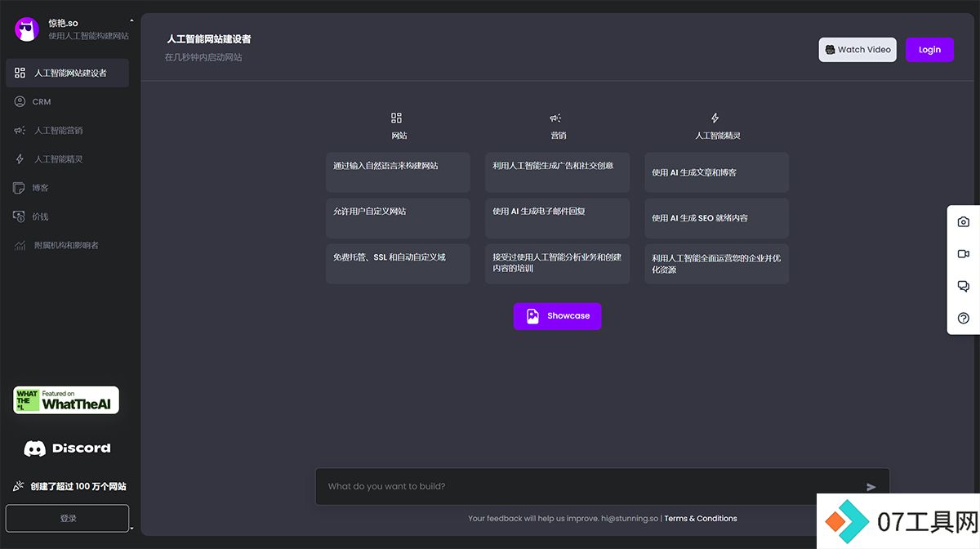Viewport: 980px width, 549px height.
Task: Select the 使用 AI 生成电子邮件回复 card
Action: tap(557, 218)
